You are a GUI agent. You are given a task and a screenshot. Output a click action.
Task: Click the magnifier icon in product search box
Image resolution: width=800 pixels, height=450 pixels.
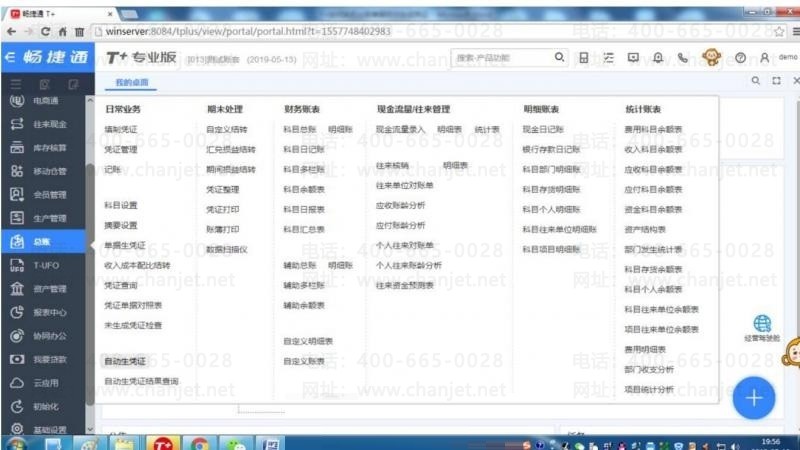pyautogui.click(x=559, y=57)
